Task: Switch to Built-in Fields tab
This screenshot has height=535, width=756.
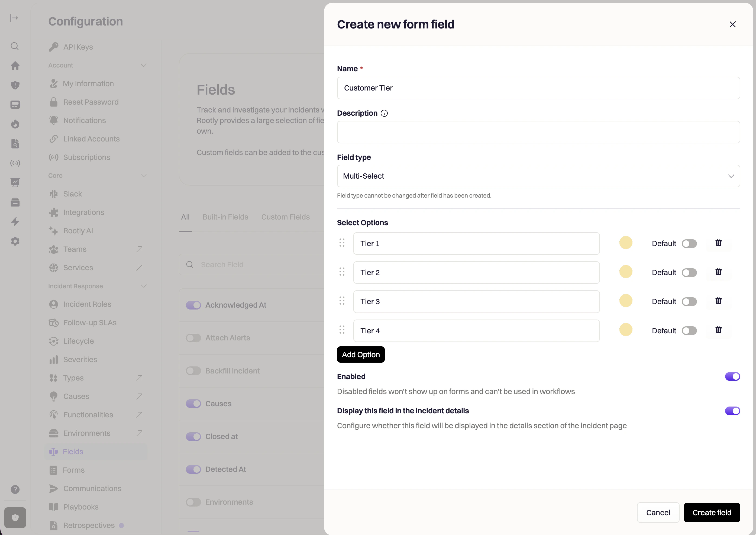Action: (x=225, y=217)
